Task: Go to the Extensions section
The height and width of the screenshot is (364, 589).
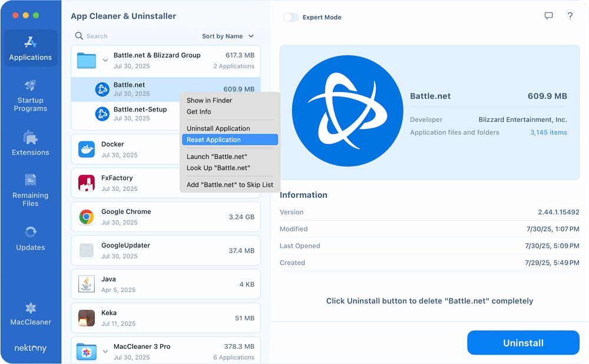Action: coord(31,143)
